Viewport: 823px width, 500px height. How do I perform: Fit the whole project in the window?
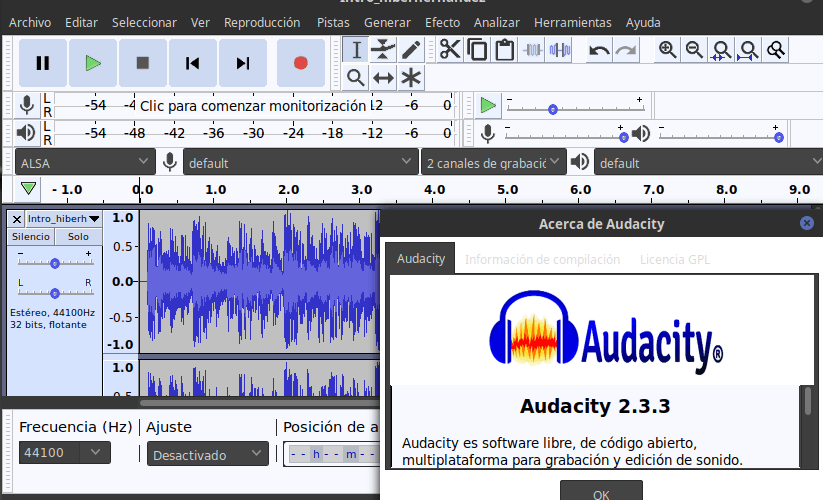click(748, 50)
